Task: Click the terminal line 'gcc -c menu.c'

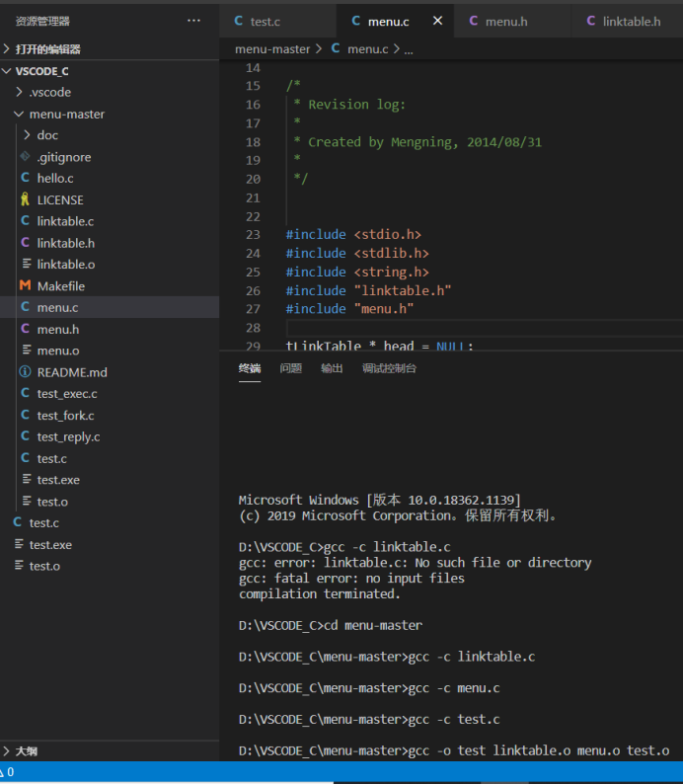Action: coord(369,688)
